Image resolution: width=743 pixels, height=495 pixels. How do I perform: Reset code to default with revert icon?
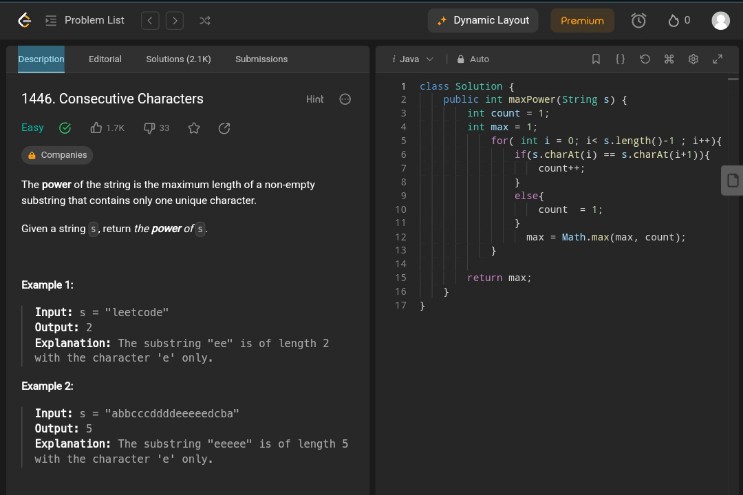644,59
